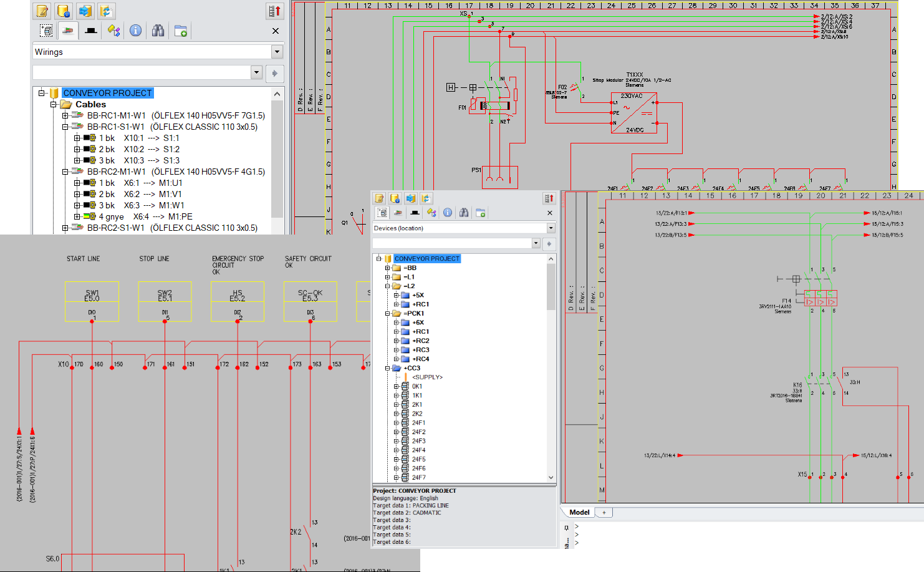Screen dimensions: 924x572
Task: Switch to devices tab in Wirings panel
Action: coord(46,31)
